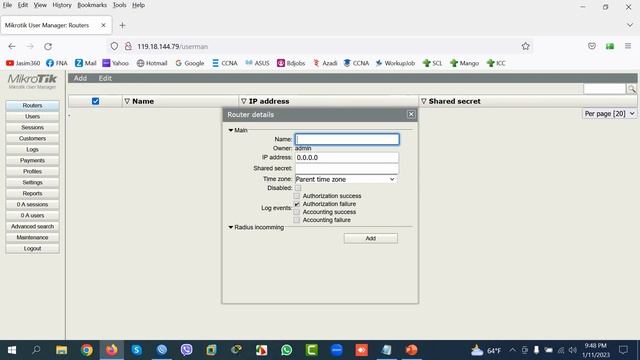Screen dimensions: 640x360
Task: Open a new browser tab
Action: coord(122,25)
